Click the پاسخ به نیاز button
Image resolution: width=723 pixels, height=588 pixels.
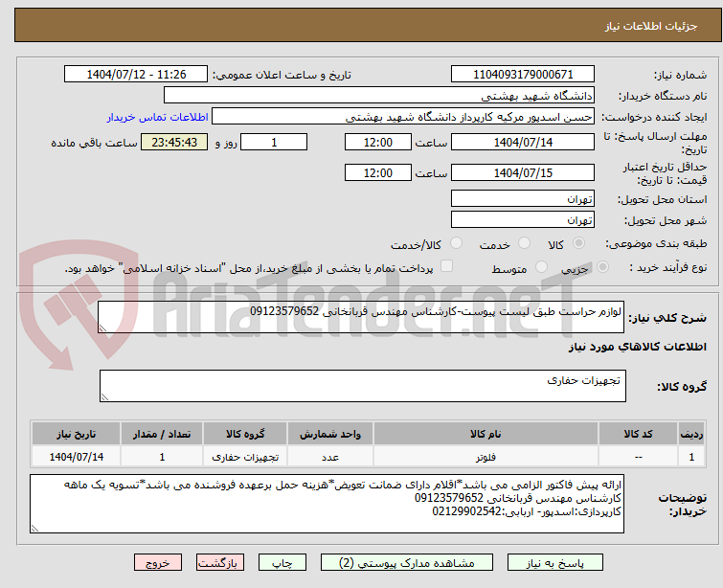click(555, 563)
